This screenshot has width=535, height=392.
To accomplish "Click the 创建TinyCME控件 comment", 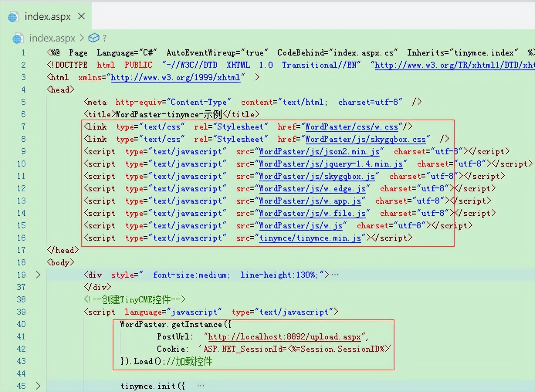I will 134,299.
